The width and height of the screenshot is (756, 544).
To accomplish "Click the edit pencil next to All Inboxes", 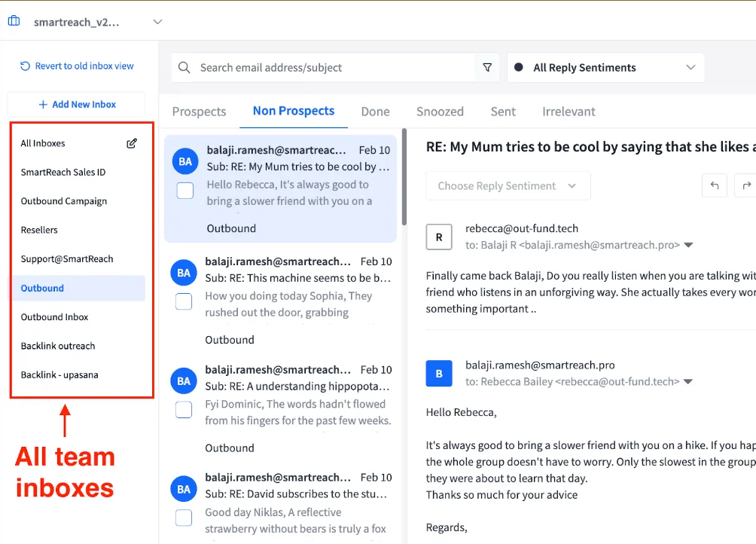I will (x=132, y=142).
